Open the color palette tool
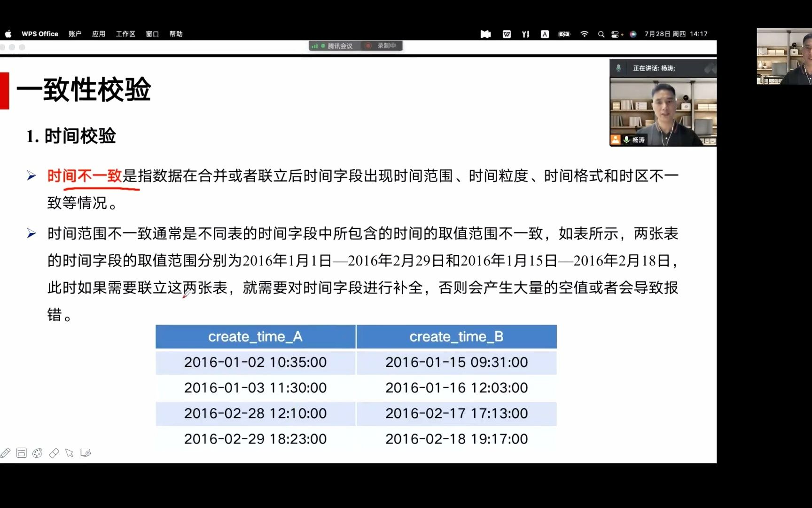812x508 pixels. 38,453
